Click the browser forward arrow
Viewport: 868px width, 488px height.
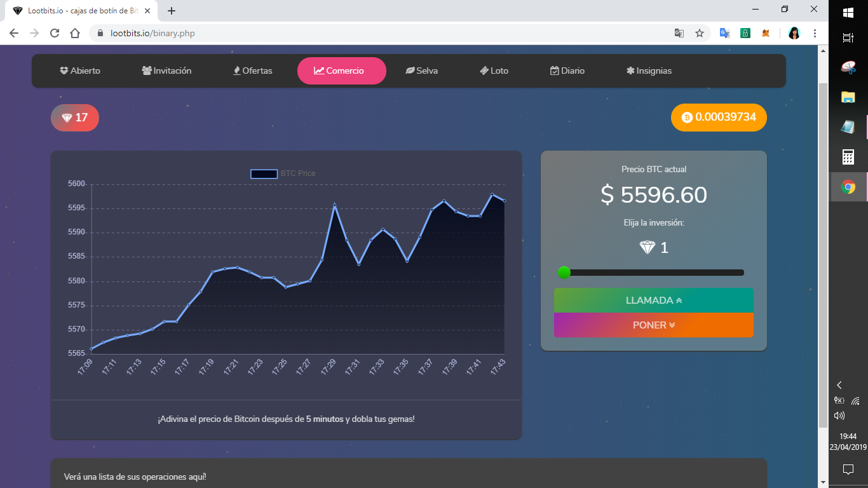pos(34,33)
